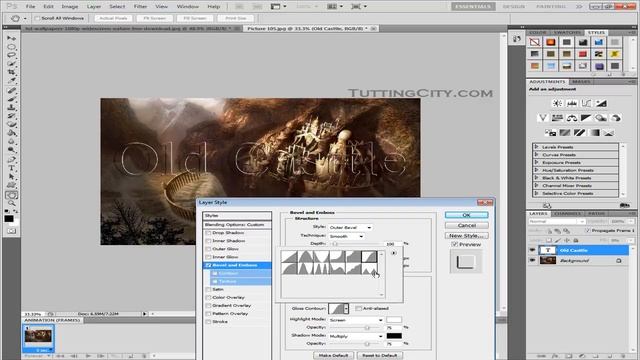Add a Brightness/Contrast adjustment
The image size is (640, 360).
coord(557,103)
